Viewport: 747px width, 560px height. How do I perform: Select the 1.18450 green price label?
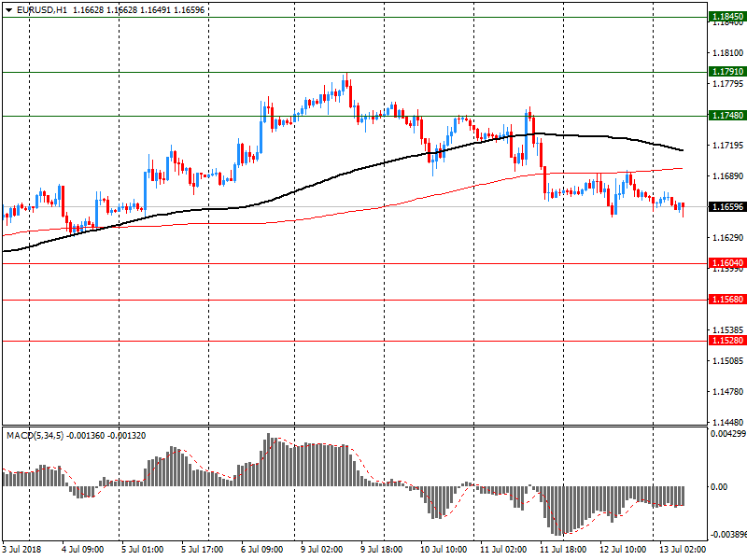[x=726, y=17]
